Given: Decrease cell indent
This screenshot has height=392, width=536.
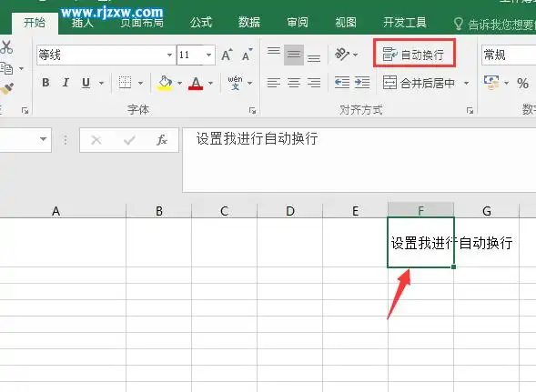Looking at the screenshot, I should (342, 83).
